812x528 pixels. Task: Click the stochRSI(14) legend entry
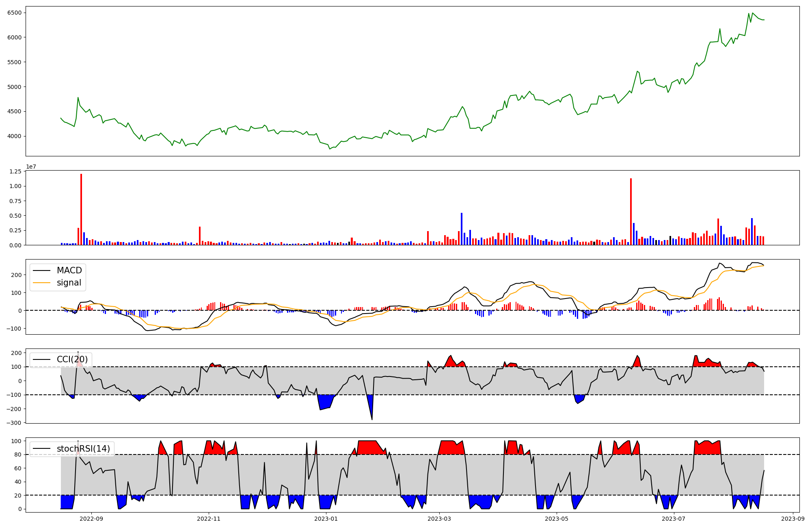point(83,449)
